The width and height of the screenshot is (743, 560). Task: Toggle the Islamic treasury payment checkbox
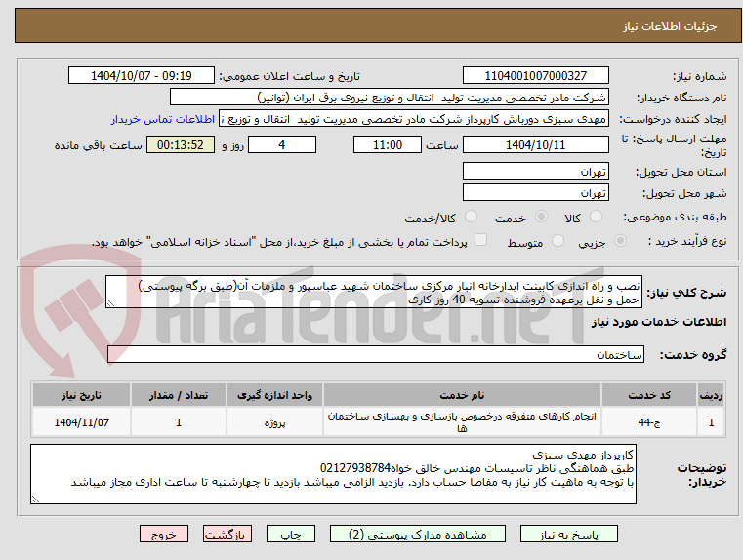(481, 240)
